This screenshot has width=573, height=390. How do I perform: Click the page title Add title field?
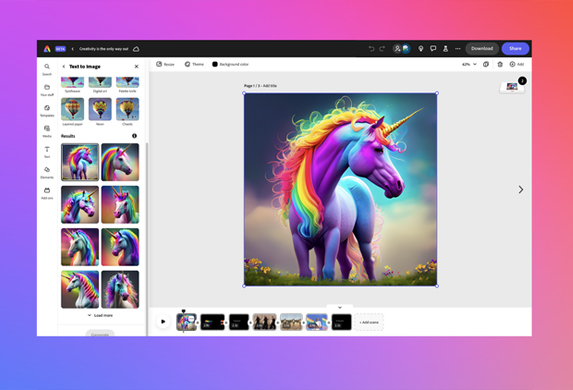pyautogui.click(x=270, y=86)
